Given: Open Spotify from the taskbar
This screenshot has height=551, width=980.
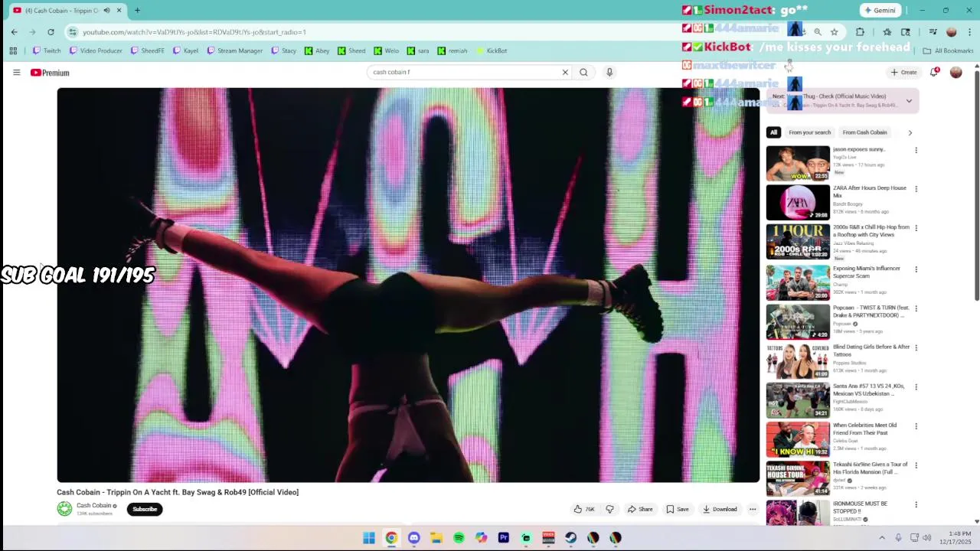Looking at the screenshot, I should click(x=459, y=538).
